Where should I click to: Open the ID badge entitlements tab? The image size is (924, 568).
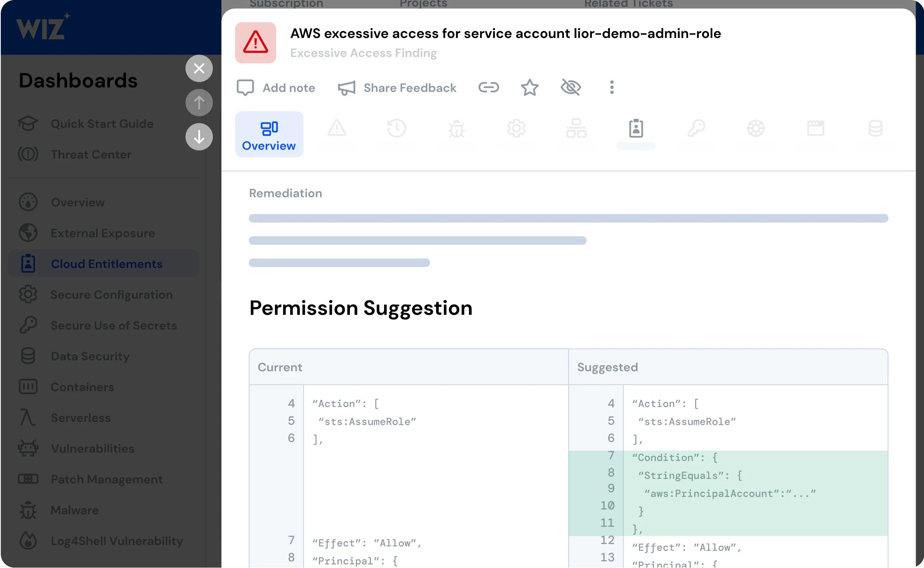[636, 129]
